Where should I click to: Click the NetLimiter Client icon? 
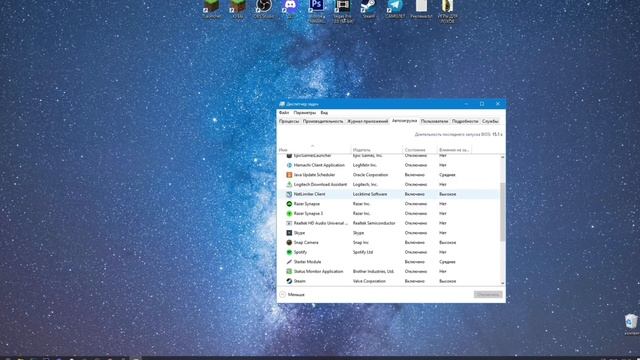(x=289, y=194)
